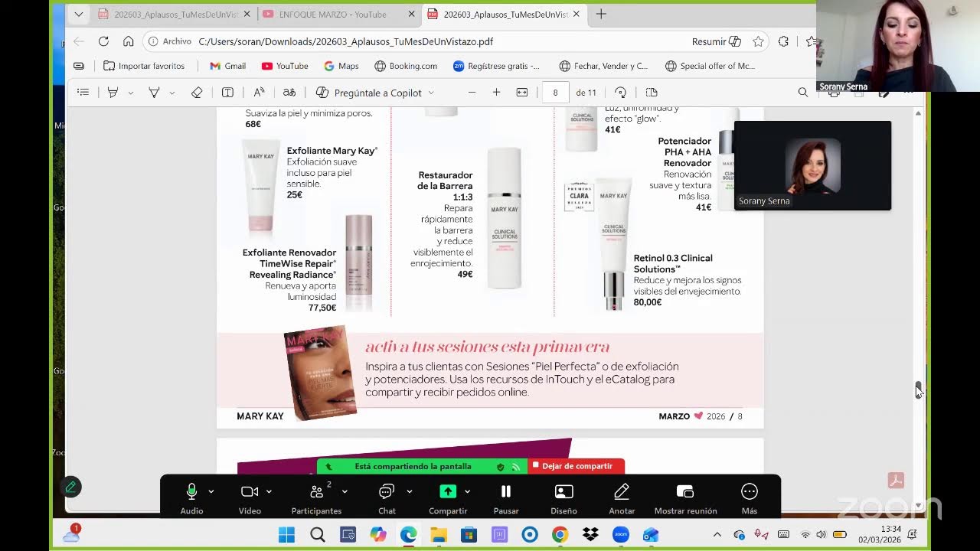Expand the Pregúntale a Copilot dropdown arrow
This screenshot has height=551, width=980.
431,93
